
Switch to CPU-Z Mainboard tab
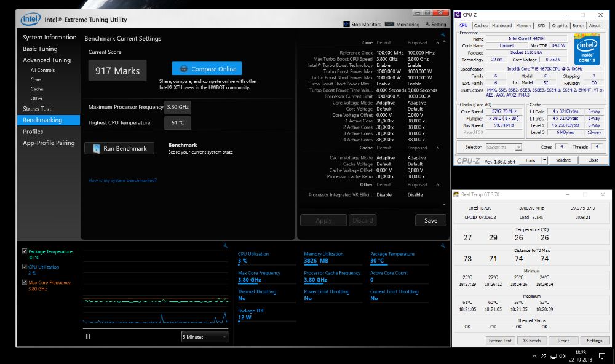(x=502, y=25)
